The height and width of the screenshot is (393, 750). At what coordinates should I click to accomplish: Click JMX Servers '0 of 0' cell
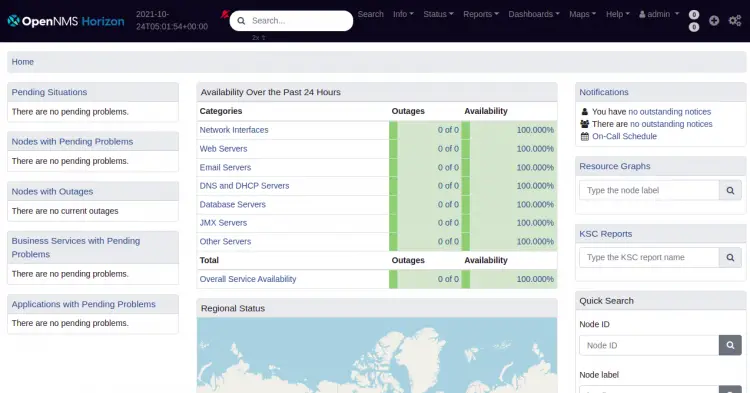[x=425, y=223]
